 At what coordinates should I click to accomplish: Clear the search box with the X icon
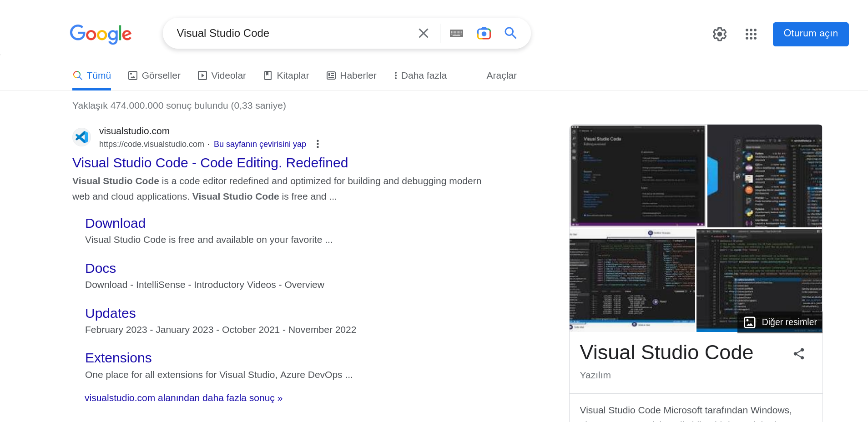[423, 33]
